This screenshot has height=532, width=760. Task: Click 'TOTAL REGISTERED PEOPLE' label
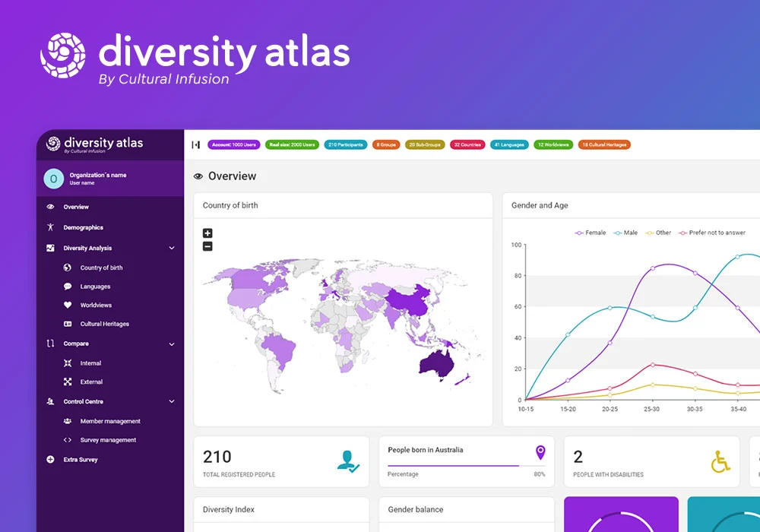click(239, 475)
